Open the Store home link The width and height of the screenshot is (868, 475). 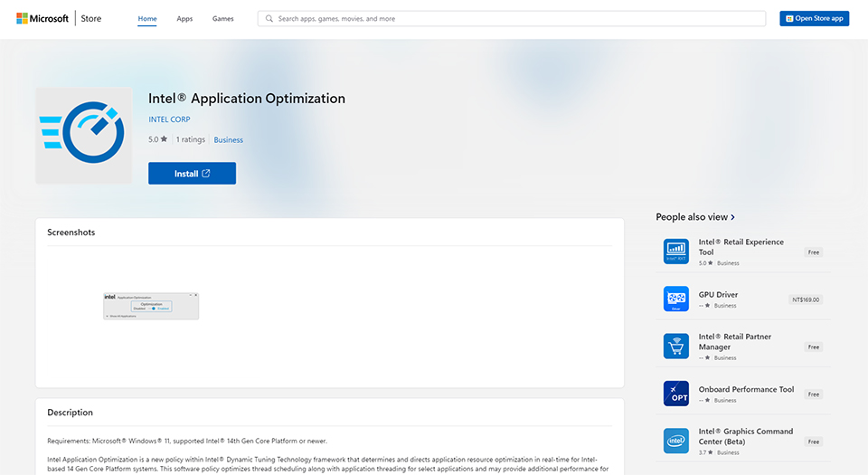tap(90, 18)
